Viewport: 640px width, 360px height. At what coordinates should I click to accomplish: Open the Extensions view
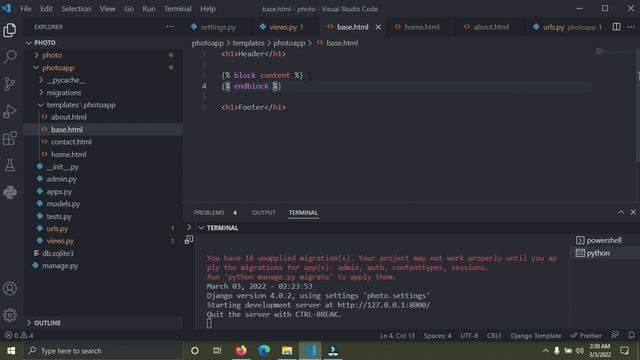tap(10, 138)
